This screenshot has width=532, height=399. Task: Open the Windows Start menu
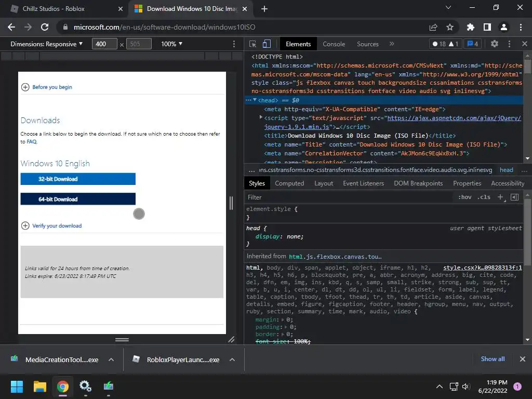17,387
